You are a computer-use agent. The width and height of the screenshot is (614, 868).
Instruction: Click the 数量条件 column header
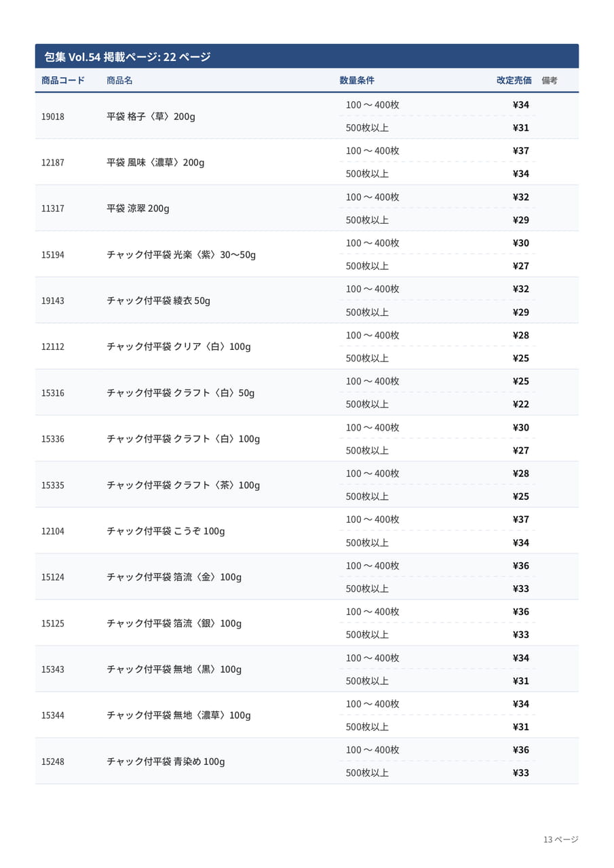357,81
